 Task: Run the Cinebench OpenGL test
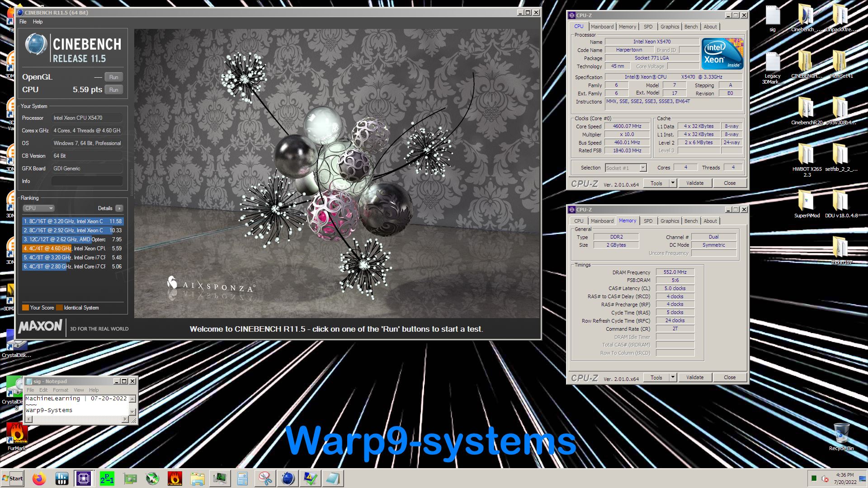[x=113, y=77]
